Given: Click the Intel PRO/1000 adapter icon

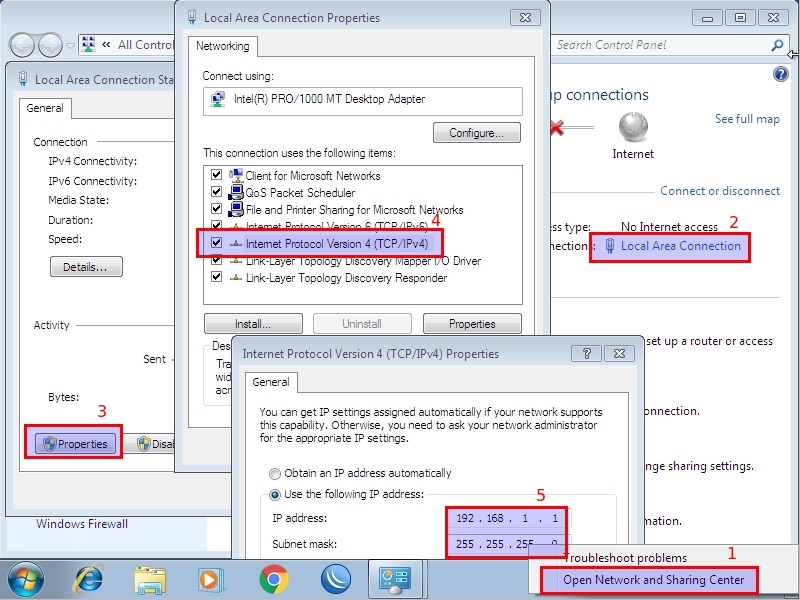Looking at the screenshot, I should [x=219, y=99].
